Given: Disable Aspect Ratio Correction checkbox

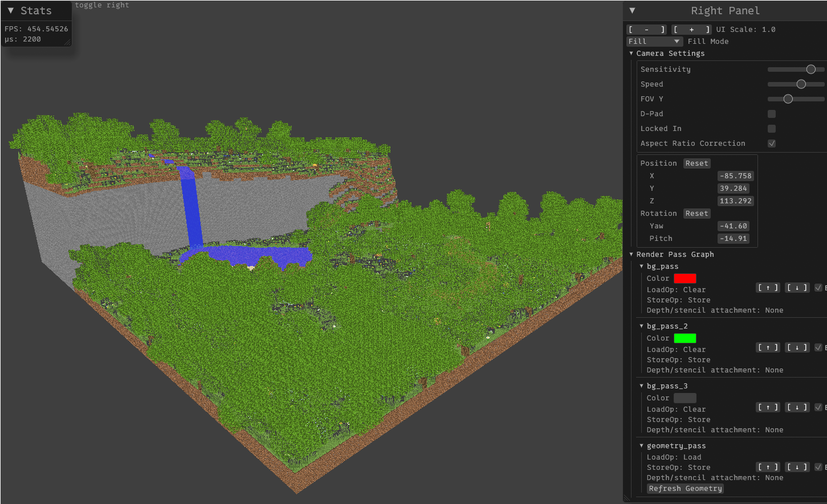Looking at the screenshot, I should pos(772,143).
